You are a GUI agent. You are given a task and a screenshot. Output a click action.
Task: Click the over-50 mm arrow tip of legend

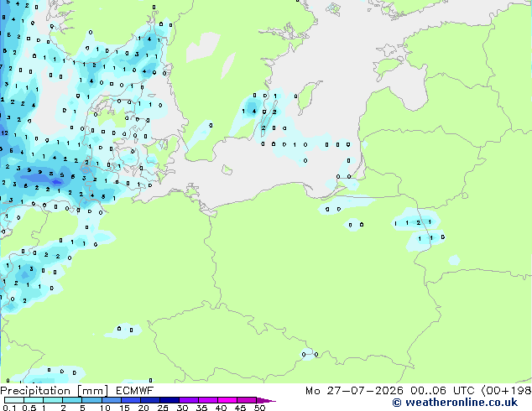(266, 401)
